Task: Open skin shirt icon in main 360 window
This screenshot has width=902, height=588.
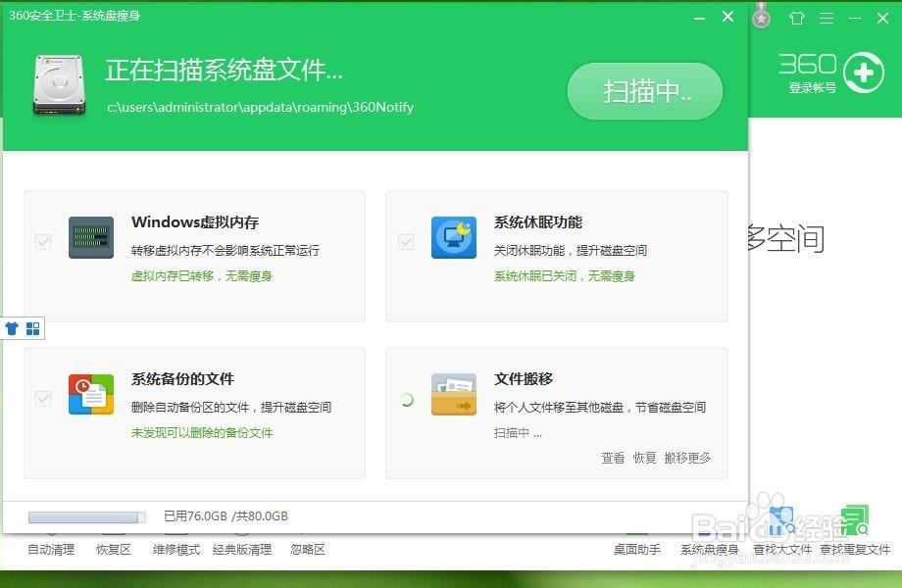Action: [x=797, y=19]
